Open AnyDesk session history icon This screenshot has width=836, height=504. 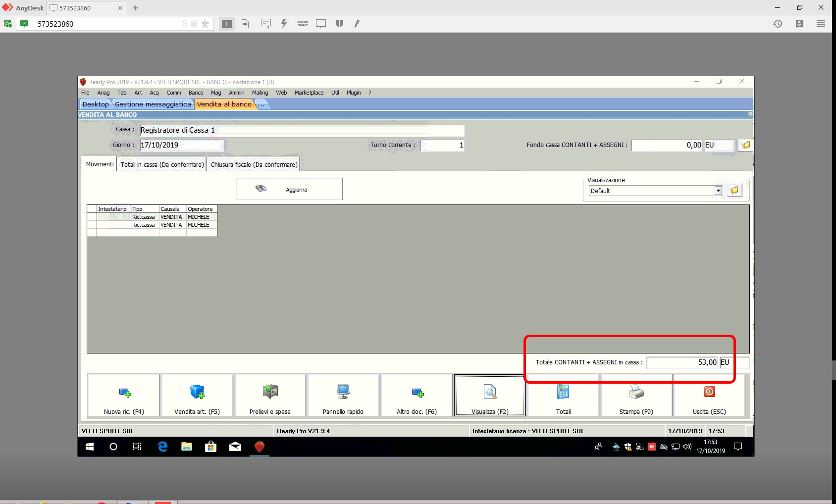click(x=778, y=24)
